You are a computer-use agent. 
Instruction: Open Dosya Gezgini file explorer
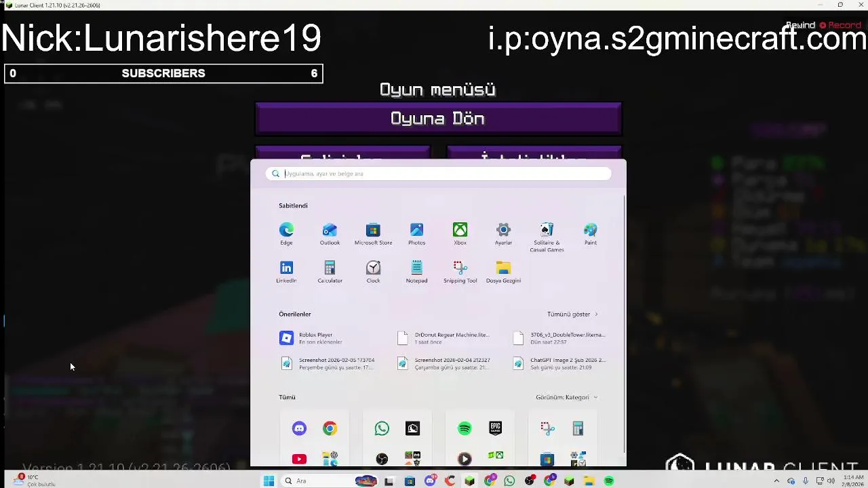point(503,272)
